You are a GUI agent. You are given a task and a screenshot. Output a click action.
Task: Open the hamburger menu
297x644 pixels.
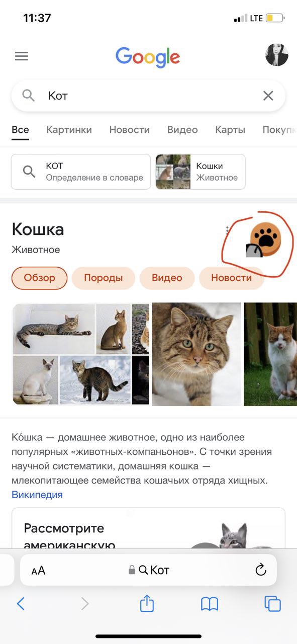[22, 56]
